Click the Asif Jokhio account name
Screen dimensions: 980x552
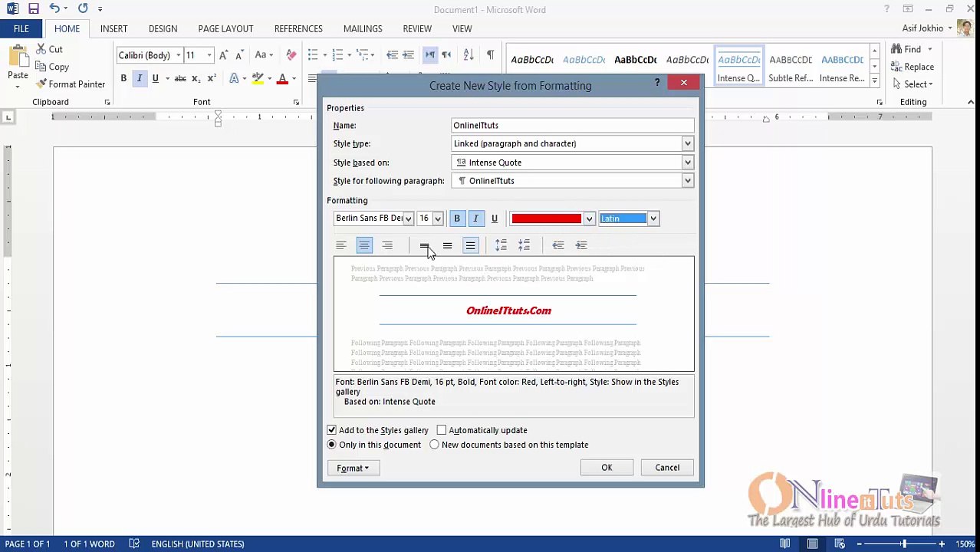922,28
